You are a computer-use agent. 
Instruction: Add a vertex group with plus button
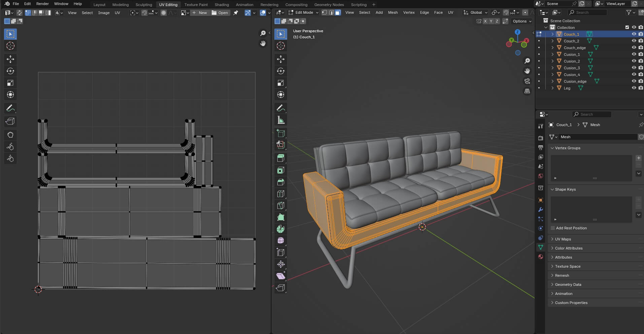click(x=639, y=158)
